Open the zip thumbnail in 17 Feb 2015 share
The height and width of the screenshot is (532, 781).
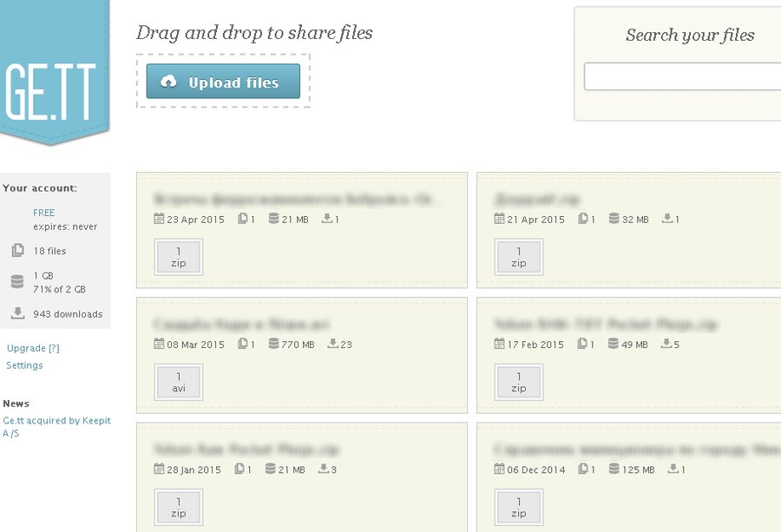coord(519,382)
